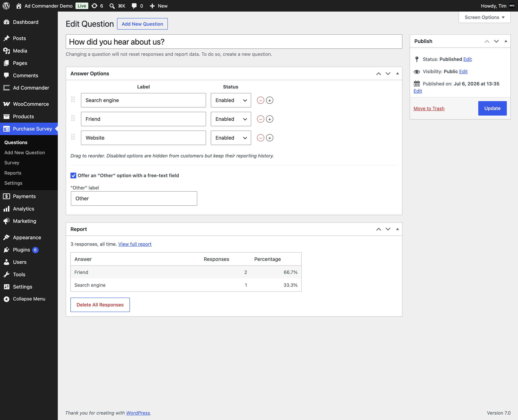Open the Questions submenu item
Viewport: 518px width, 420px height.
16,142
